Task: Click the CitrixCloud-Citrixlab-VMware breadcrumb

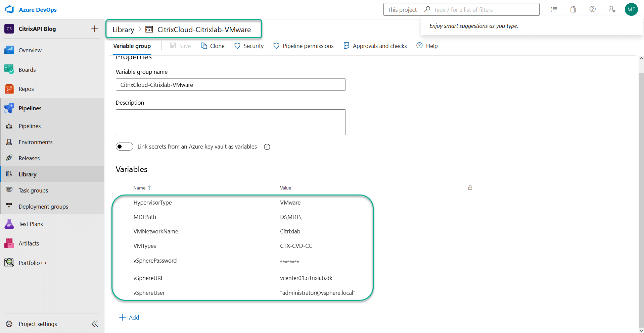Action: pyautogui.click(x=204, y=30)
